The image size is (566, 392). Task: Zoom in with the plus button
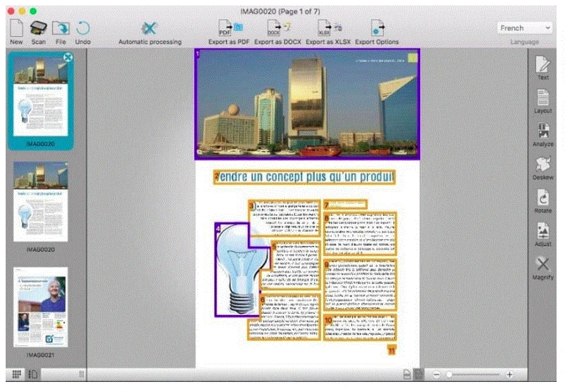tap(509, 375)
